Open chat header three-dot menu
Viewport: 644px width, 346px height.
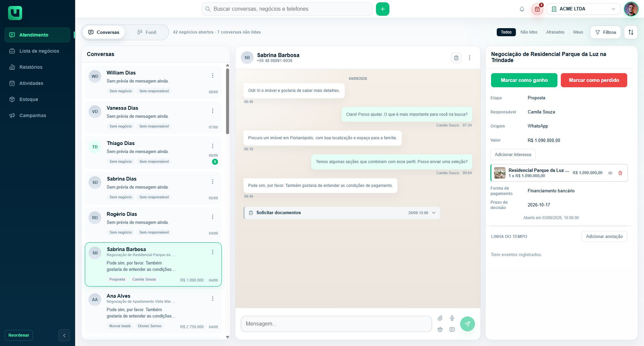[x=469, y=58]
